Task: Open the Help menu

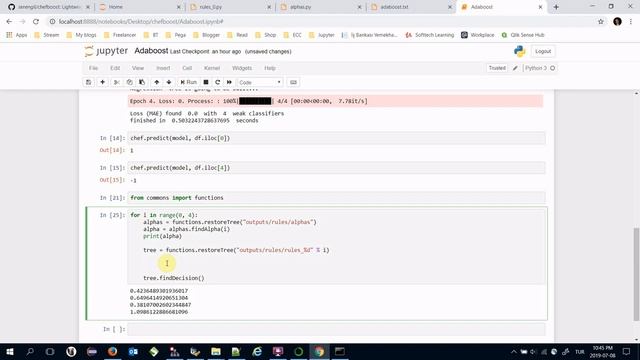Action: 270,68
